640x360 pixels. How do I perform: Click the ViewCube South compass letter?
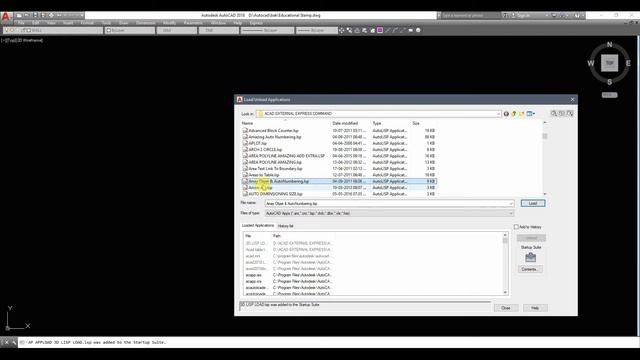(x=609, y=82)
